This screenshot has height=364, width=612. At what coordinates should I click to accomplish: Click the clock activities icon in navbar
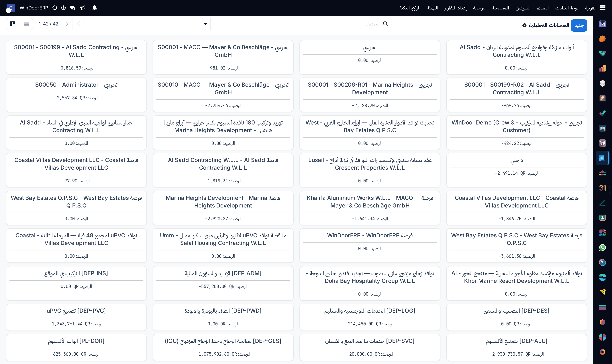pyautogui.click(x=55, y=8)
